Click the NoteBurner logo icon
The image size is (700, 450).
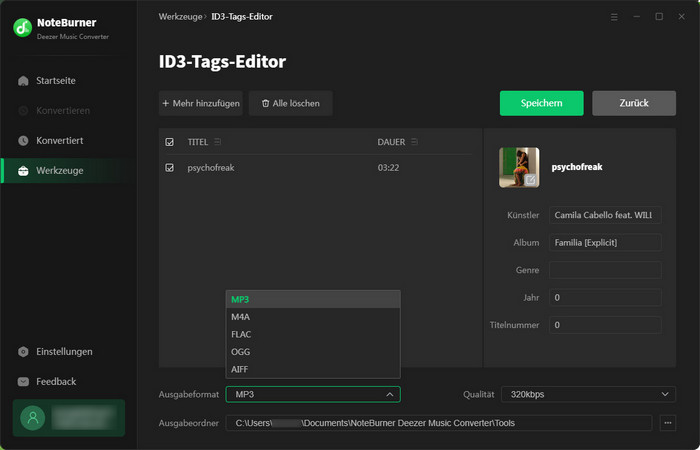[x=22, y=28]
